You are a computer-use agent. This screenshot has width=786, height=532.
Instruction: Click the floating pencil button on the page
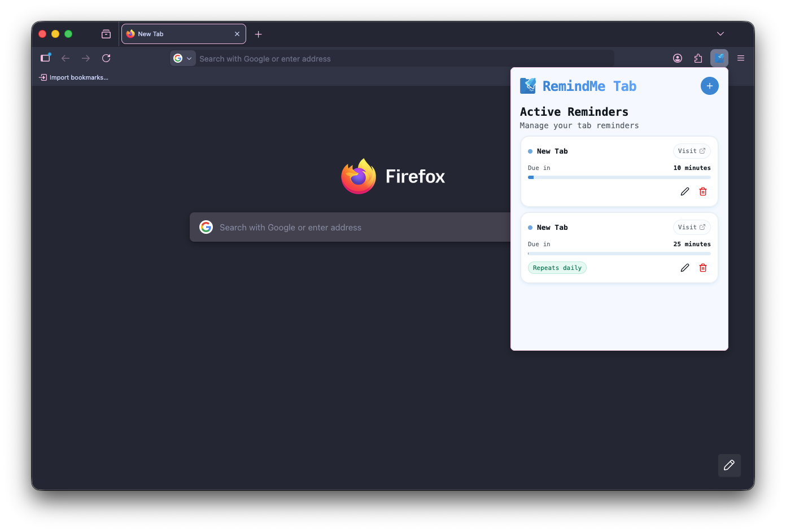pyautogui.click(x=729, y=465)
